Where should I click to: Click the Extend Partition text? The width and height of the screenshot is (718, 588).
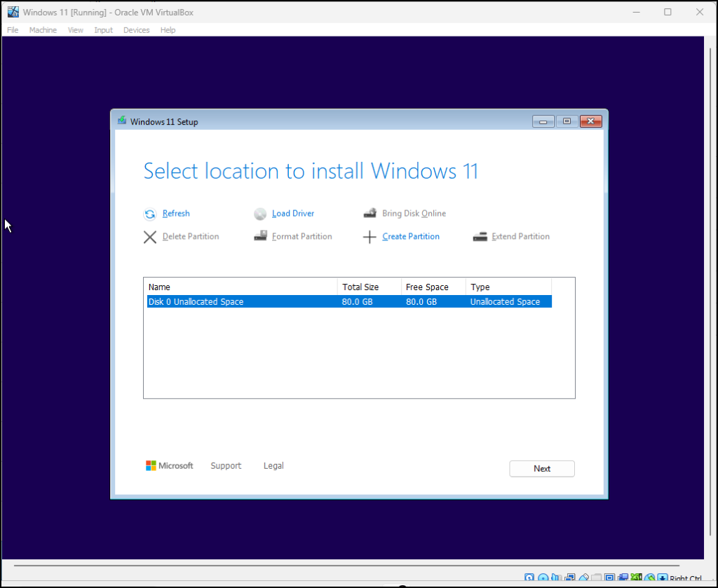click(521, 237)
